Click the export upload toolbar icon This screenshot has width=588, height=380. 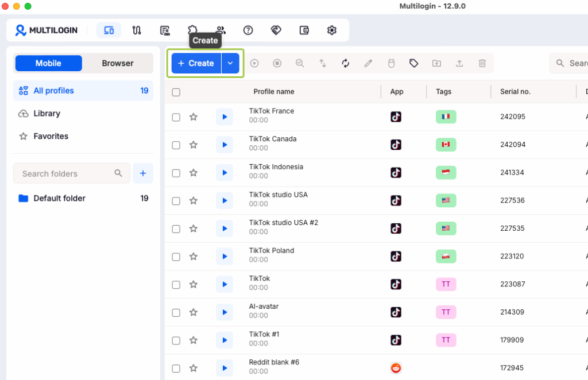click(x=459, y=63)
